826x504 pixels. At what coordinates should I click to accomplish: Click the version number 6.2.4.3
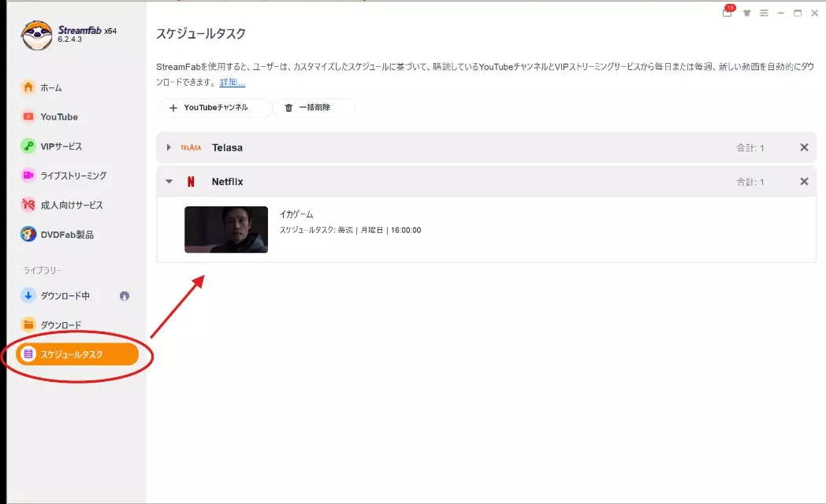coord(69,39)
